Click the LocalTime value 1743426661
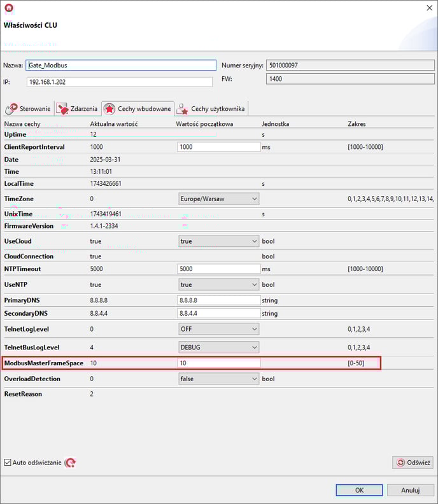Screen dimensions: 438x504 106,183
